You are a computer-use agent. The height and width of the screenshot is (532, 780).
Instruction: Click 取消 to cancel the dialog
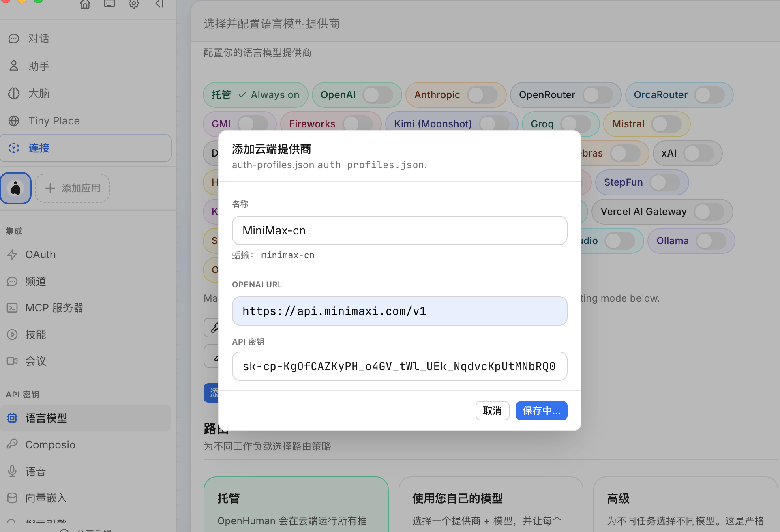click(x=492, y=411)
